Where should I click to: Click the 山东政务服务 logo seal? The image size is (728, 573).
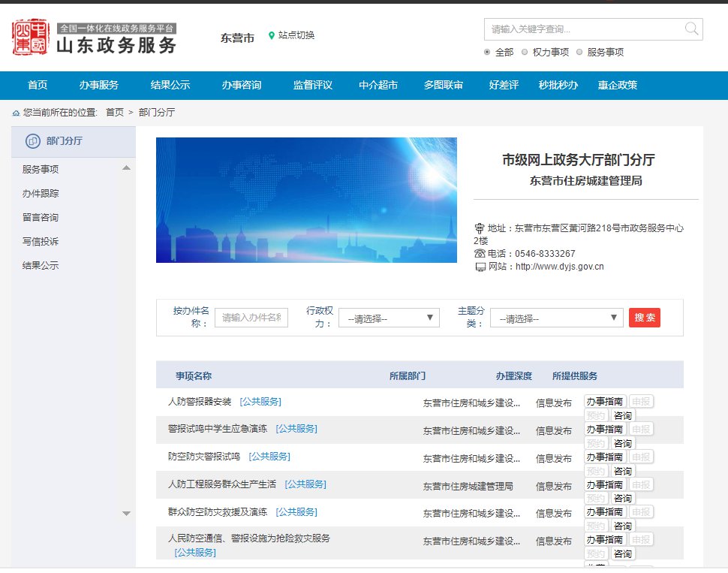tap(30, 37)
